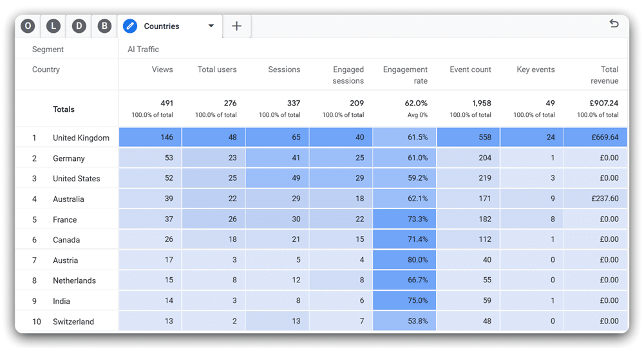Select the AI Traffic segment header

point(143,50)
